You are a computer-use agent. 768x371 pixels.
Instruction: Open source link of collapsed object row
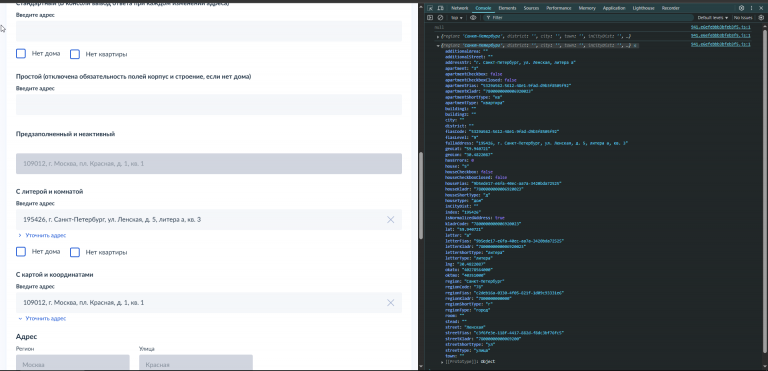[x=720, y=36]
